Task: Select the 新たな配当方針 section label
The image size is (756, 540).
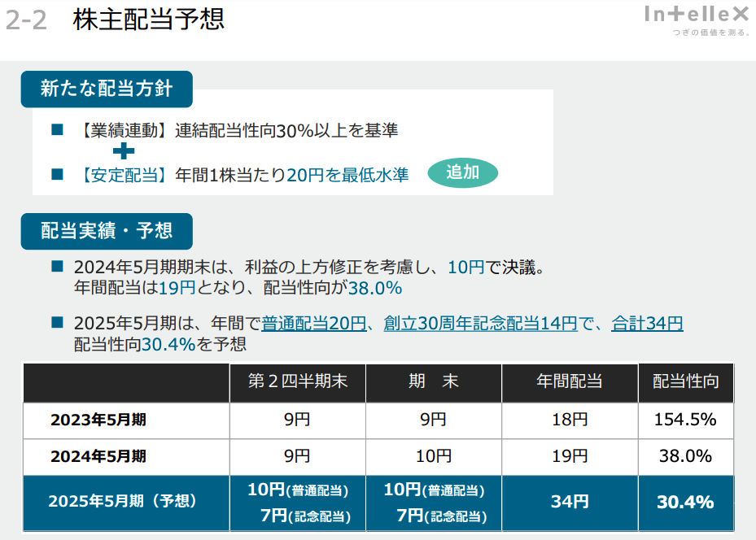Action: point(107,89)
